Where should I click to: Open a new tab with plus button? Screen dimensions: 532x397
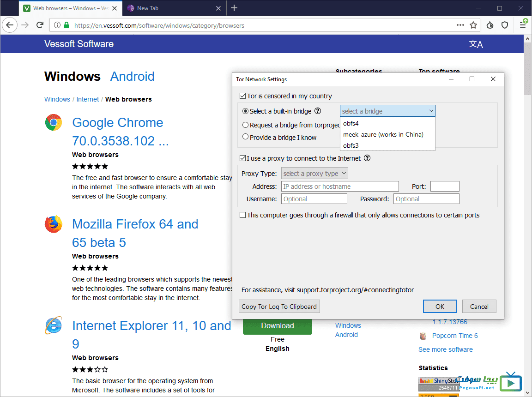(x=234, y=8)
